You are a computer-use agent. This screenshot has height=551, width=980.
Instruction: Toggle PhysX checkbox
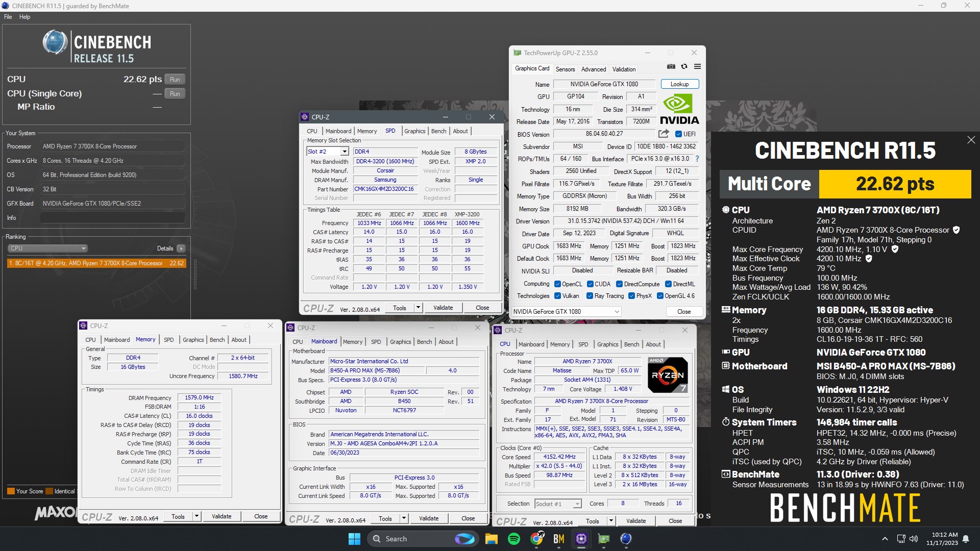click(631, 296)
